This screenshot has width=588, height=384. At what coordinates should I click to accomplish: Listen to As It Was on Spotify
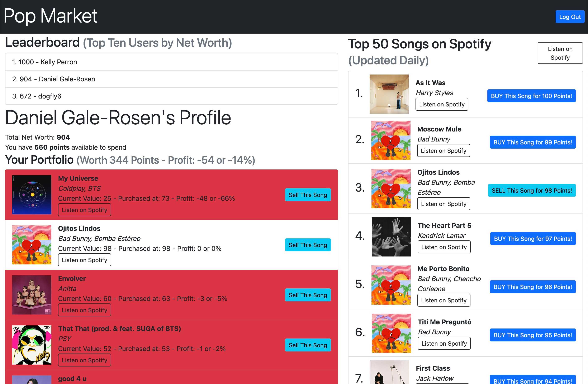(x=441, y=104)
